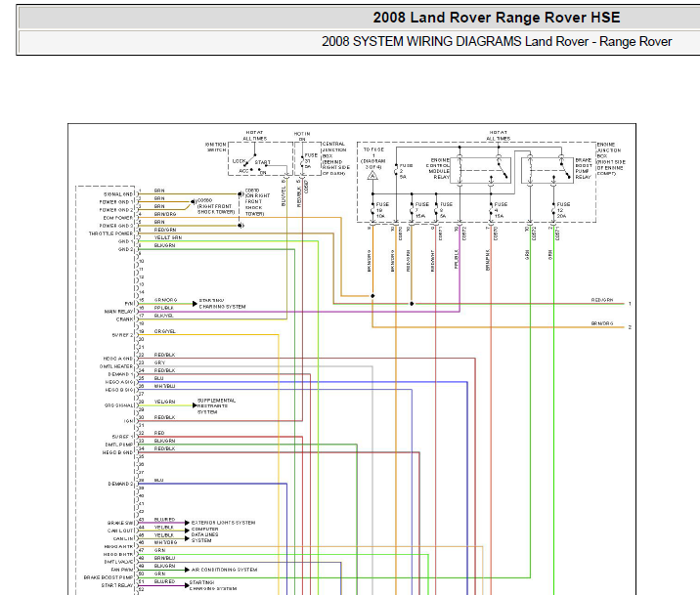Click the COMPUTER DATA LINES SYSTEM reference
The width and height of the screenshot is (700, 595).
pos(205,534)
